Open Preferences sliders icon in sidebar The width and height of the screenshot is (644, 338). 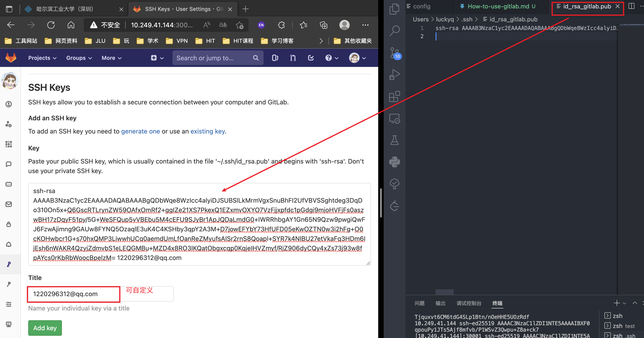(x=9, y=304)
